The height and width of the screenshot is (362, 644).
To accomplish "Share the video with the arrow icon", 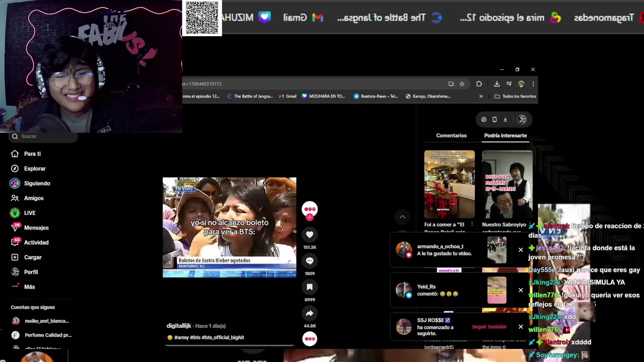I will click(309, 313).
